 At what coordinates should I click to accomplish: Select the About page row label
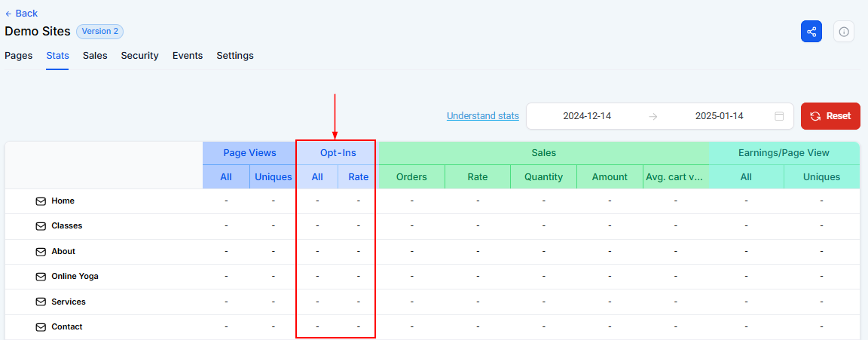63,251
